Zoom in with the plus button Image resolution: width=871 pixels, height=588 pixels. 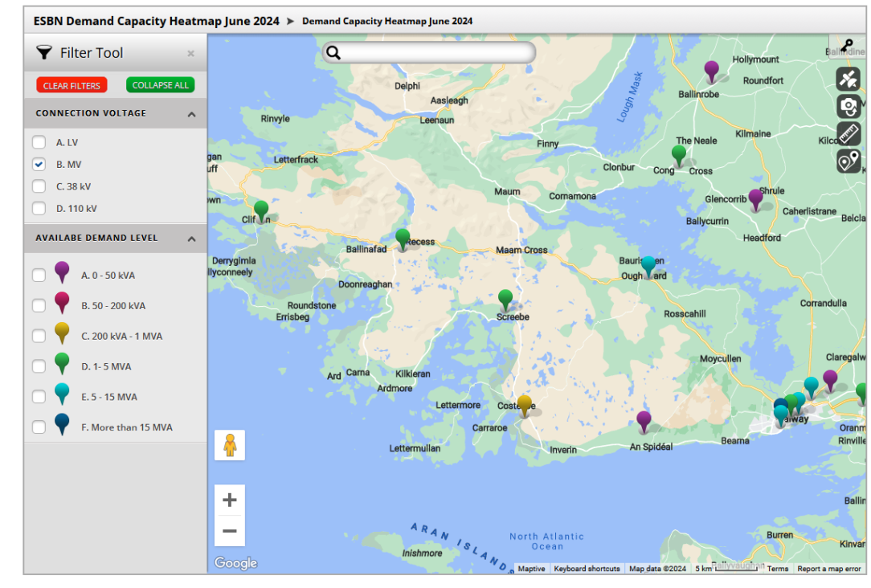230,500
